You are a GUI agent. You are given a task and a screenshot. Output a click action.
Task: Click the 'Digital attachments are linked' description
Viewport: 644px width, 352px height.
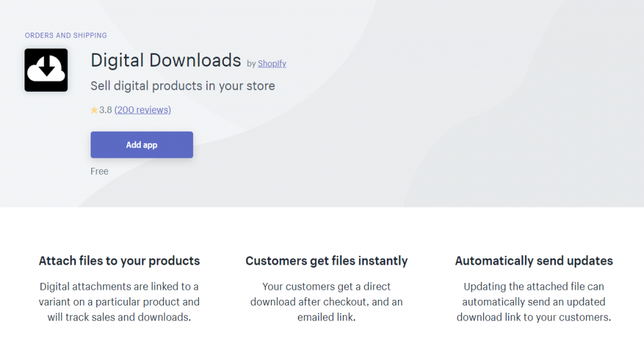pyautogui.click(x=119, y=302)
